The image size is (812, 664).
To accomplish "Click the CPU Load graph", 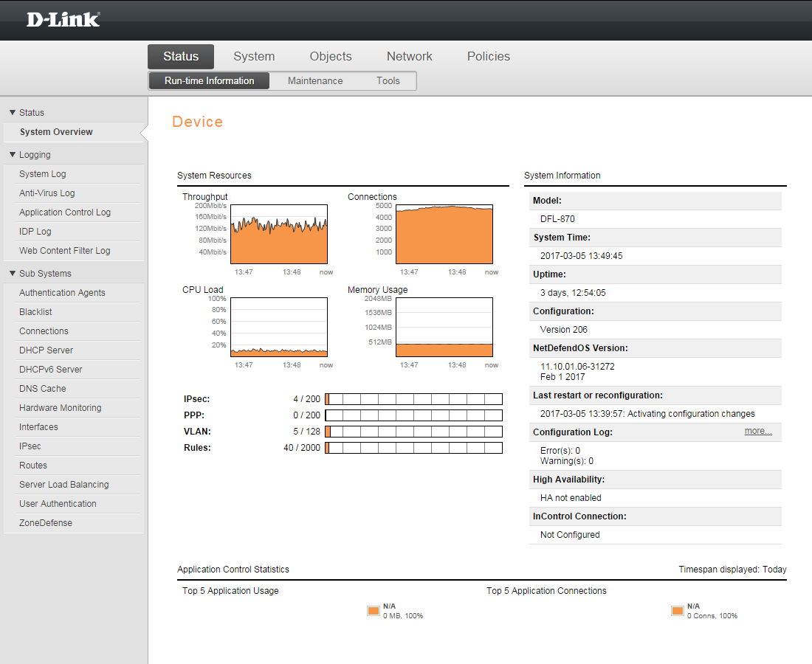I will (279, 327).
